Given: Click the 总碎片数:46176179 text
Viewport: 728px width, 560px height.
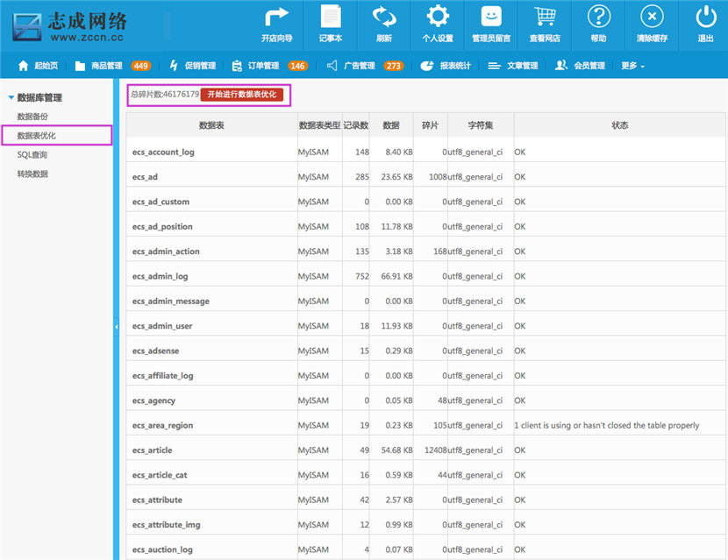Looking at the screenshot, I should [x=165, y=94].
